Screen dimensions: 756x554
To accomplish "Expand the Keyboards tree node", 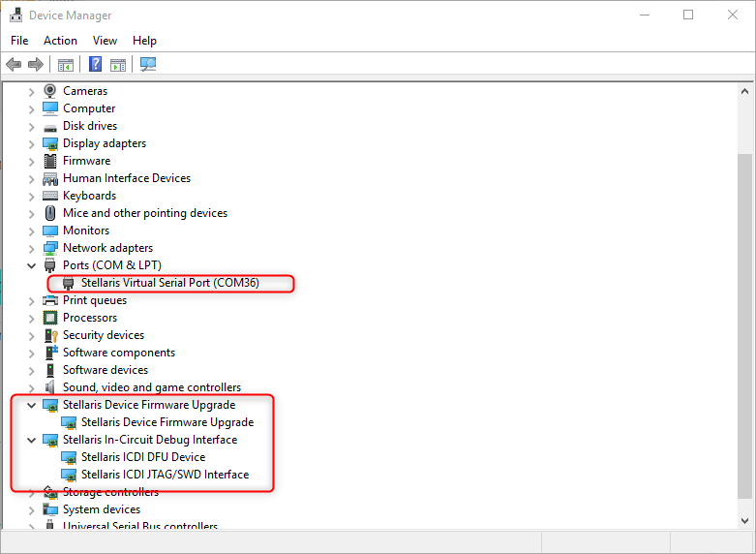I will click(31, 197).
